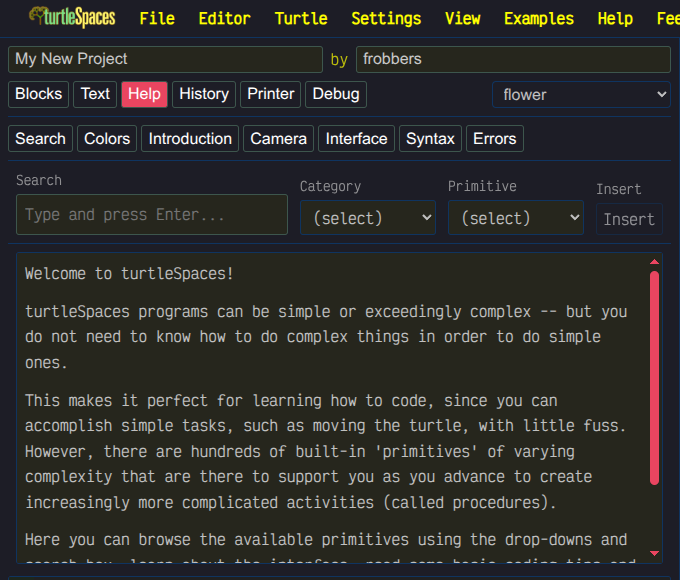
Task: Open the File menu
Action: (157, 19)
